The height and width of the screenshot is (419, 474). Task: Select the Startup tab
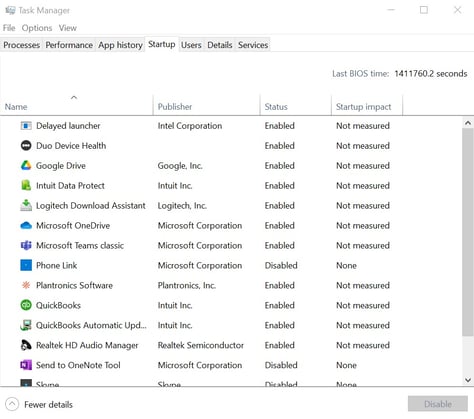click(162, 44)
